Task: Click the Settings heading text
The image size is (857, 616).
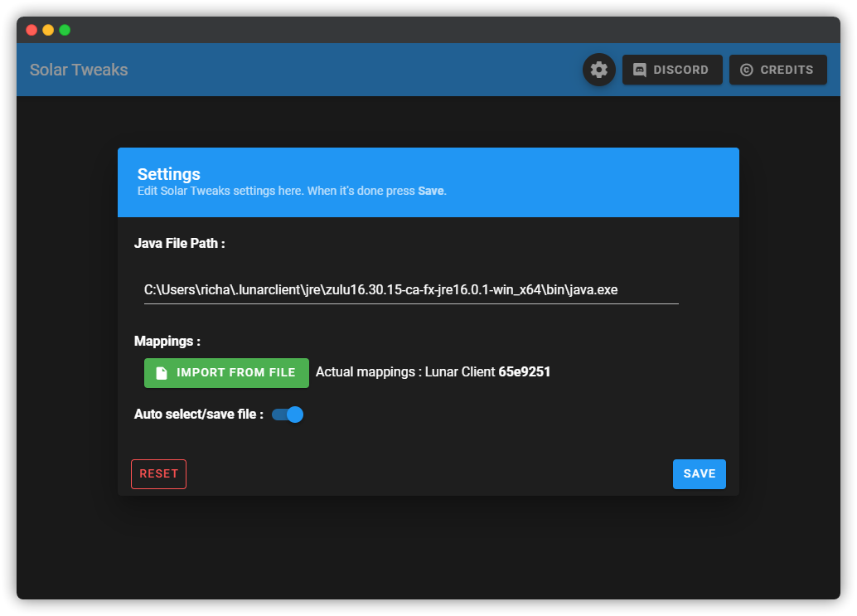Action: 169,174
